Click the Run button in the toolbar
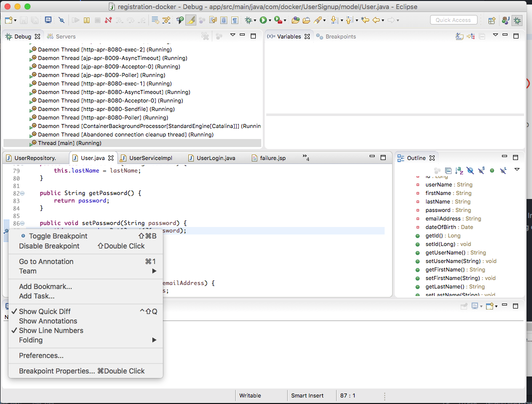Image resolution: width=532 pixels, height=404 pixels. click(263, 20)
